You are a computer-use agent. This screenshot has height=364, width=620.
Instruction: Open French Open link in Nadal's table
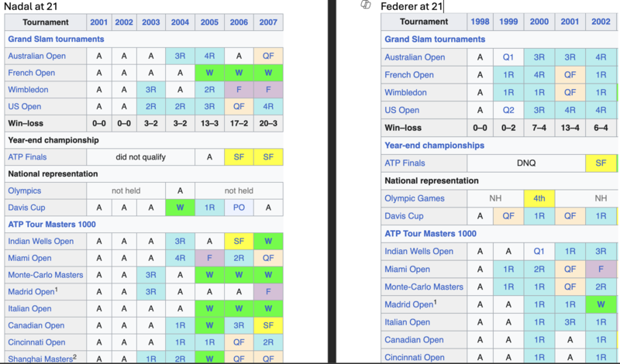point(32,73)
